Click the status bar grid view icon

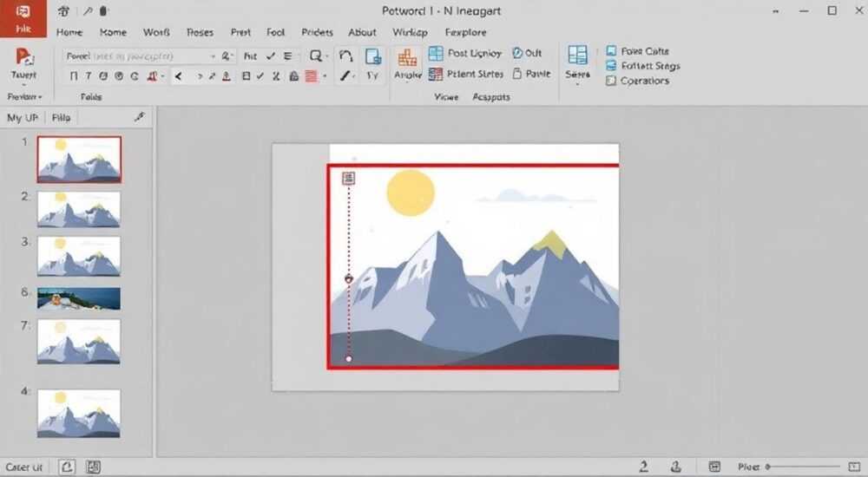pyautogui.click(x=93, y=467)
